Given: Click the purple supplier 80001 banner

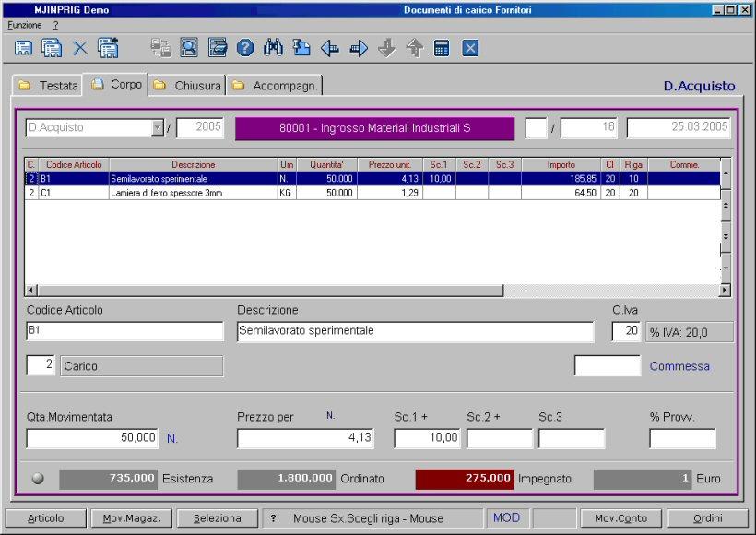Looking at the screenshot, I should click(x=374, y=128).
